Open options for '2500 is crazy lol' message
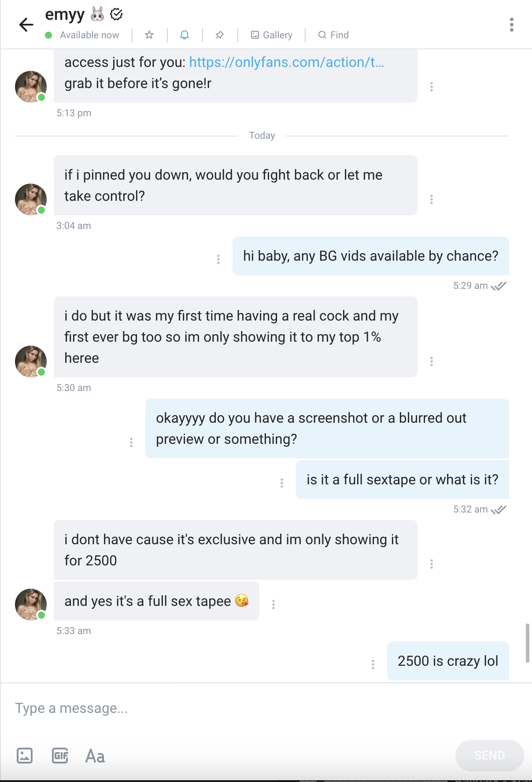 373,664
